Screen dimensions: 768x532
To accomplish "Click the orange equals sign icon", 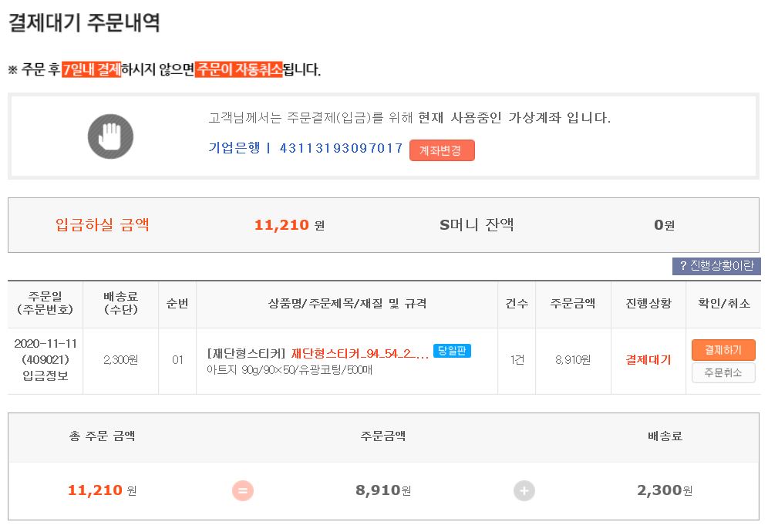I will (x=243, y=490).
